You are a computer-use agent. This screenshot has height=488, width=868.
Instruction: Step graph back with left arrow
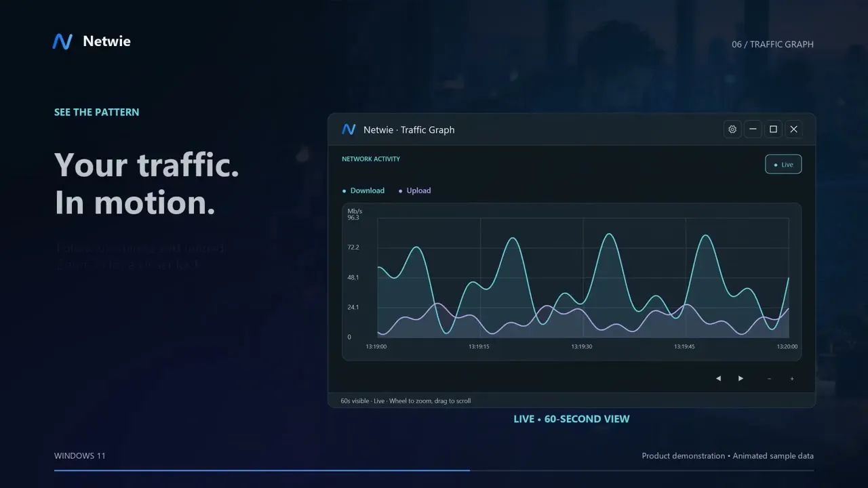[x=718, y=378]
